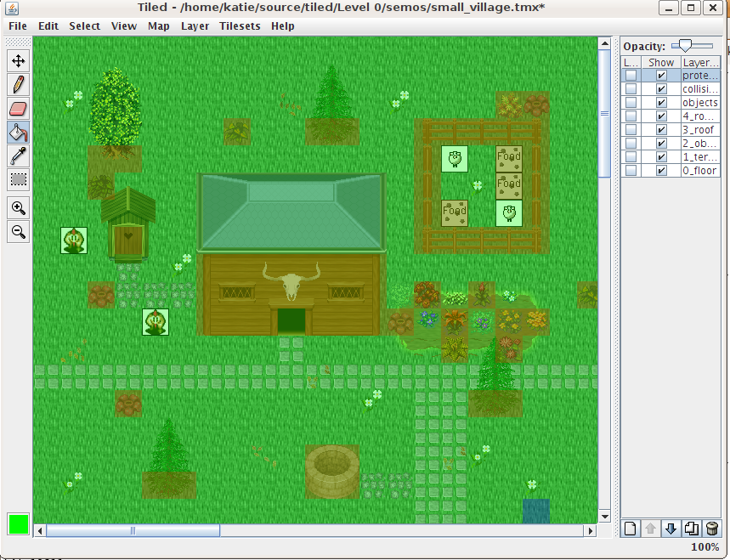Uncheck Show for the 3_roof layer
The width and height of the screenshot is (730, 560).
point(661,130)
